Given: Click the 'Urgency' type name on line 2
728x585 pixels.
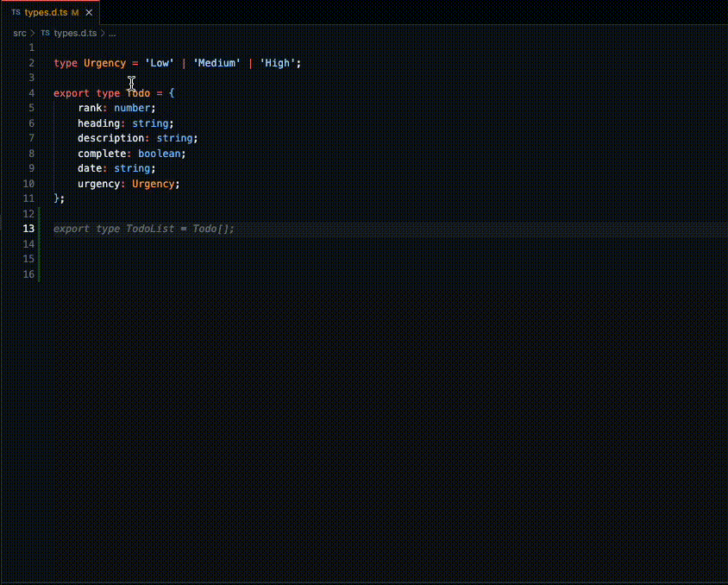Looking at the screenshot, I should click(105, 63).
